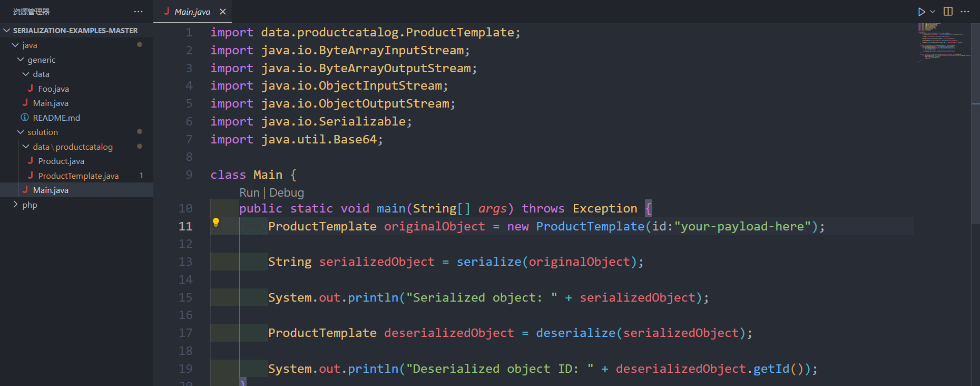Close the Main.java editor tab

pos(223,12)
